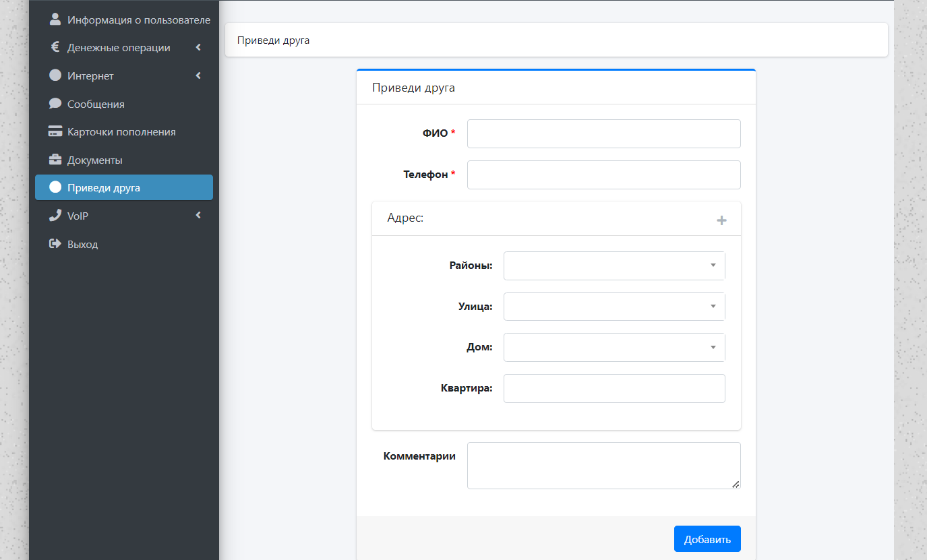
Task: Click the card icon for Карточки пополнения
Action: pos(55,132)
